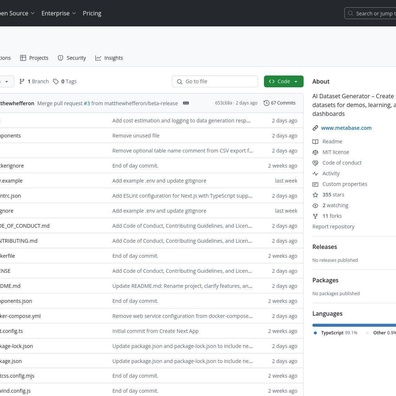Click the fork icon
The height and width of the screenshot is (396, 396).
pos(315,216)
